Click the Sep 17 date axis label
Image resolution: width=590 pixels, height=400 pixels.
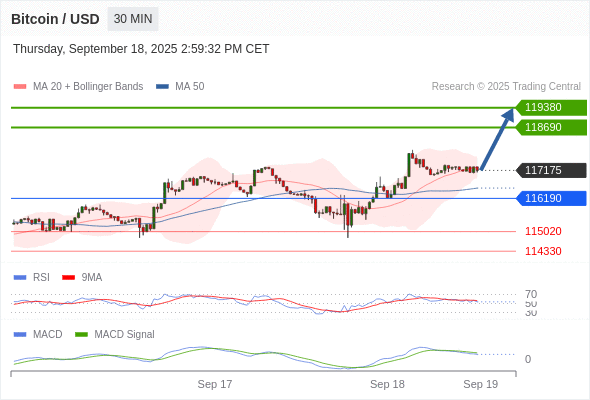coord(215,384)
